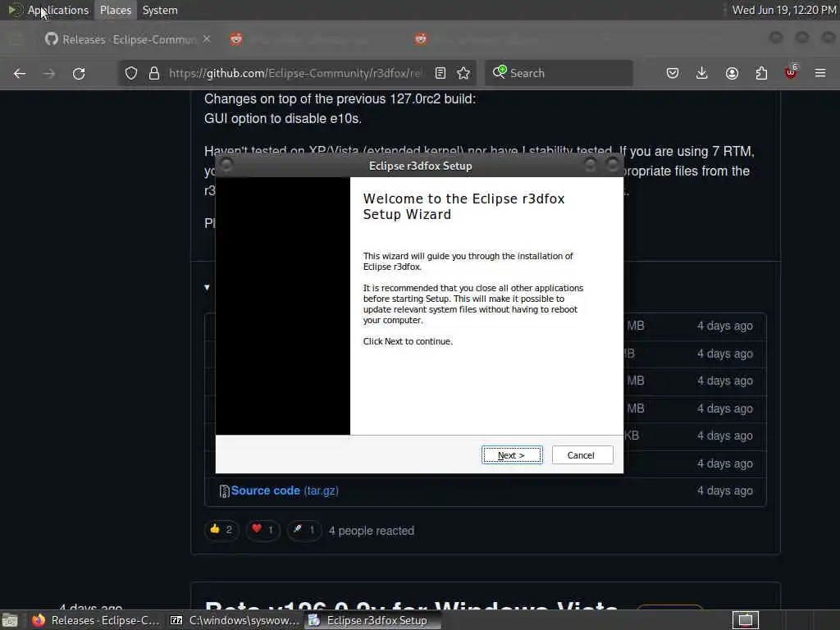Image resolution: width=840 pixels, height=630 pixels.
Task: Click the thumbs up reaction
Action: tap(221, 531)
